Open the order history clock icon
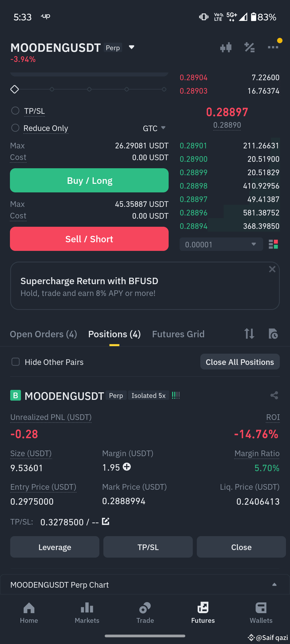 pos(273,334)
